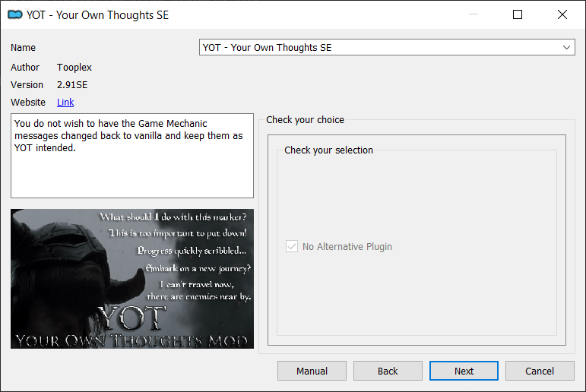
Task: Click the author name Tooplex
Action: (x=74, y=68)
